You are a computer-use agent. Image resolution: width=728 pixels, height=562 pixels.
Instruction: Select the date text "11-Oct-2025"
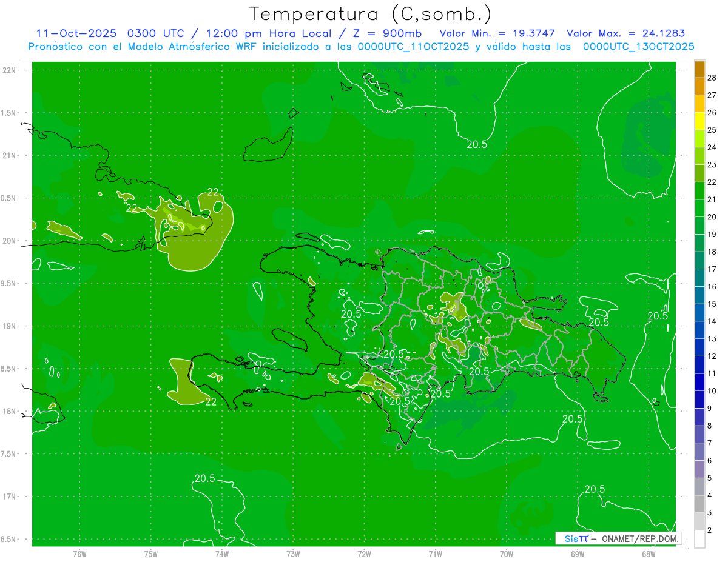click(x=76, y=33)
